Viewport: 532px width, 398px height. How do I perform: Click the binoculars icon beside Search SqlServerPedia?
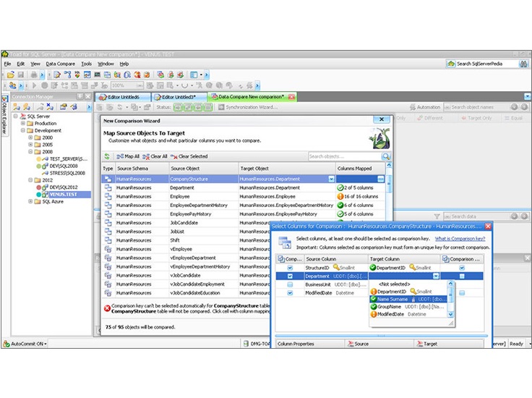523,64
